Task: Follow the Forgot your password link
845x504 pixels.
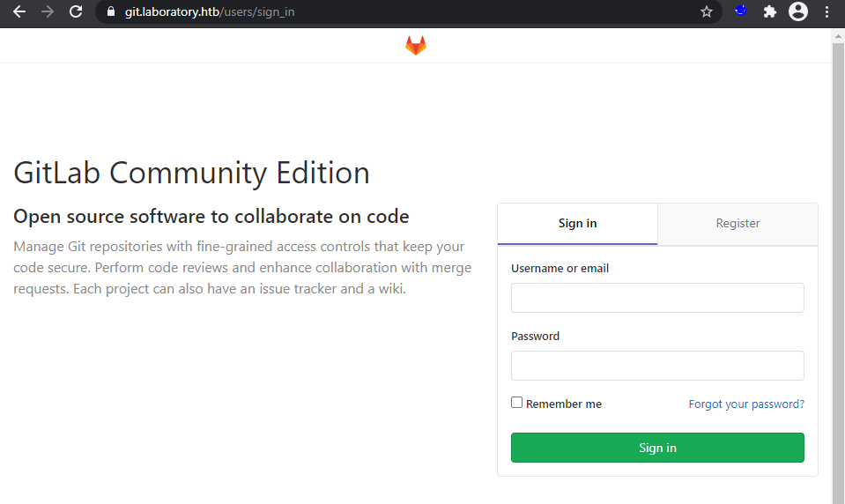Action: coord(746,404)
